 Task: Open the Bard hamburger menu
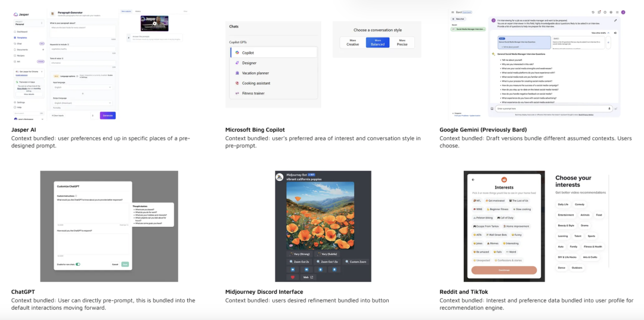(452, 13)
